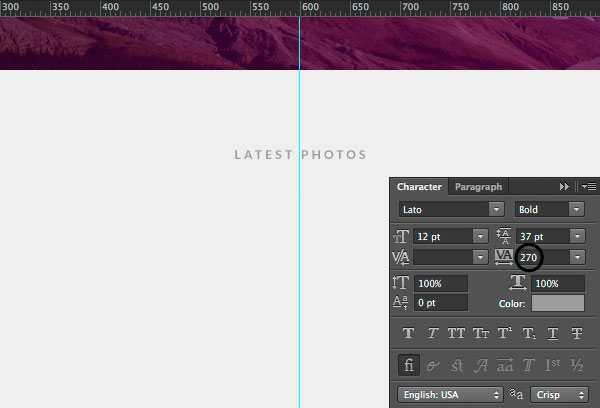This screenshot has width=600, height=408.
Task: Click the standard ligatures fi icon
Action: (x=409, y=365)
